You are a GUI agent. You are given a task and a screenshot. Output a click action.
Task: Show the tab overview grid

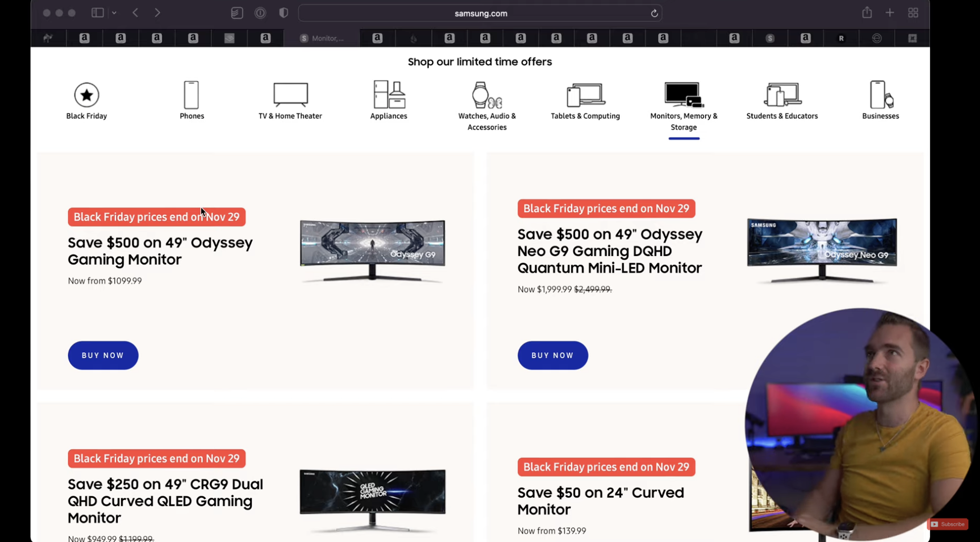[x=913, y=13]
